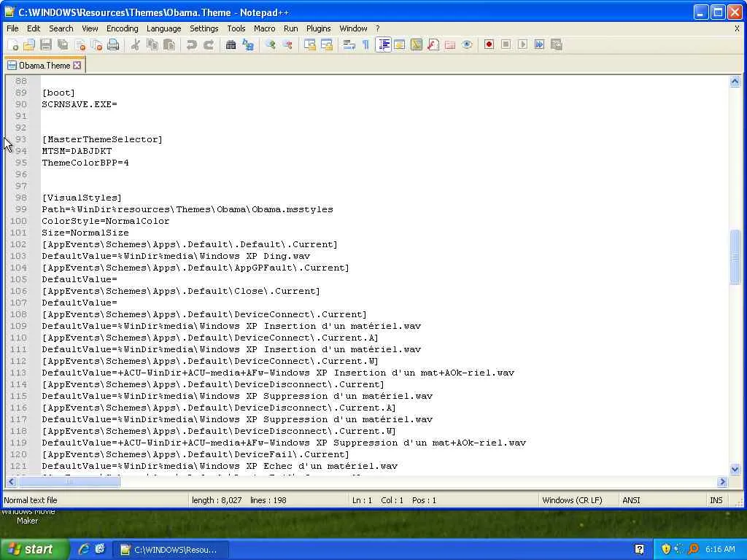Viewport: 747px width, 560px height.
Task: Click the Zoom In icon
Action: [x=271, y=44]
